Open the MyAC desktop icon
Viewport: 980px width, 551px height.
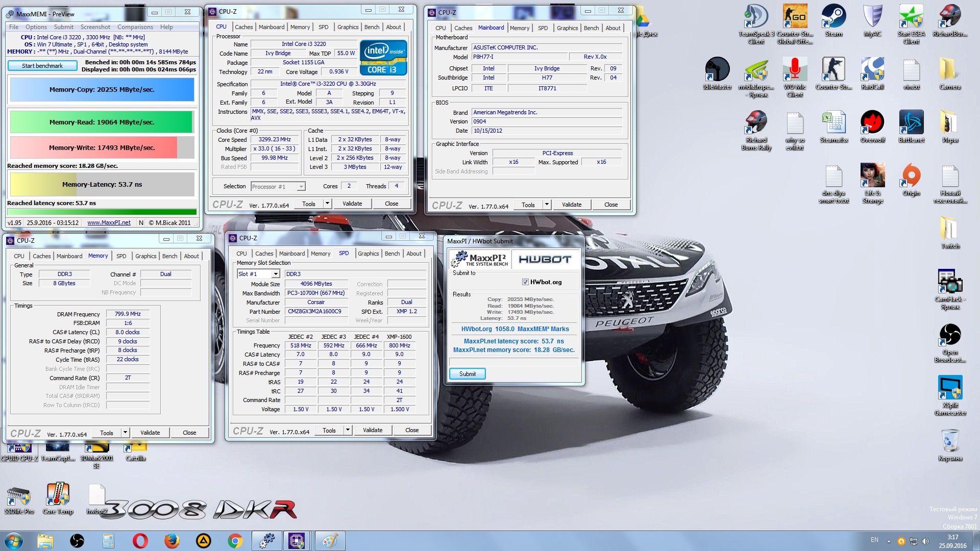click(x=872, y=20)
